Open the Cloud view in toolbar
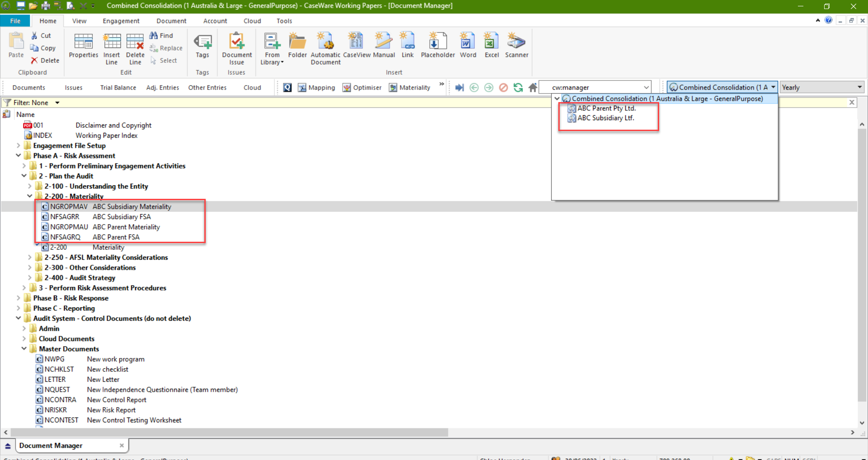The image size is (868, 460). (x=252, y=88)
